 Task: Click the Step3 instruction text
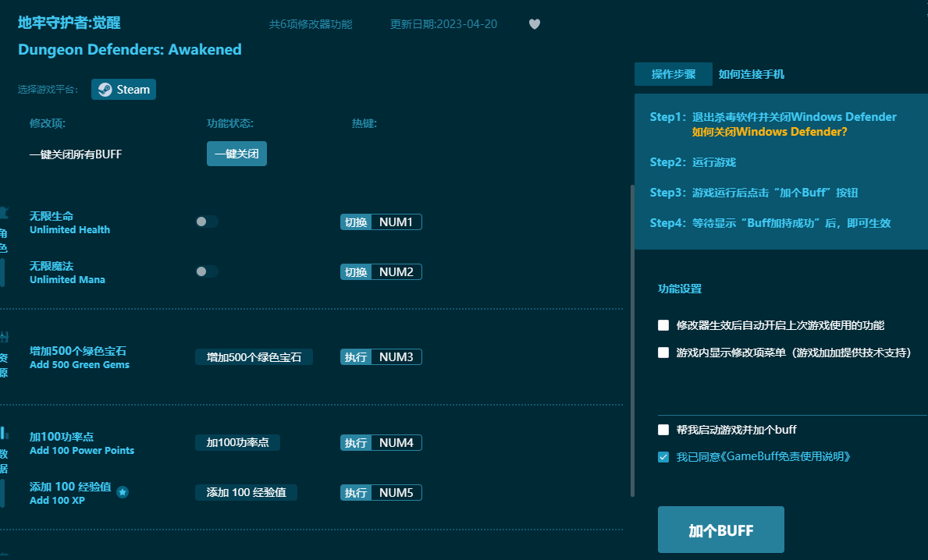pos(754,193)
